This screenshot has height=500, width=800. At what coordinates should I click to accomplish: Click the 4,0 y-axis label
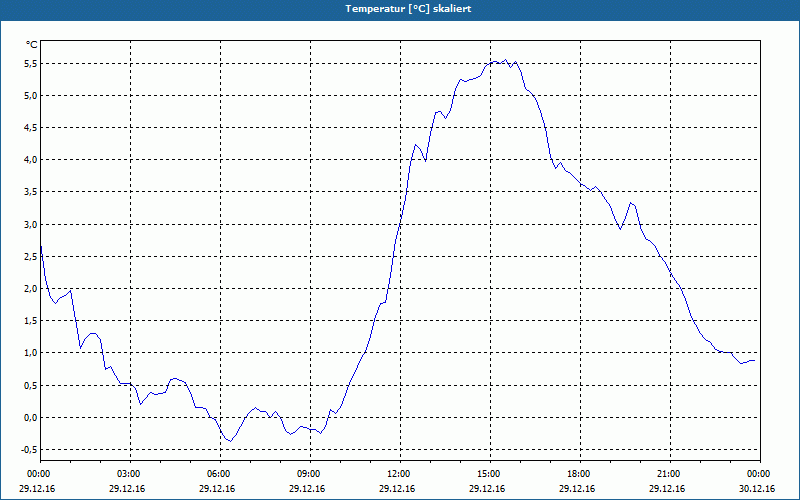[x=31, y=160]
